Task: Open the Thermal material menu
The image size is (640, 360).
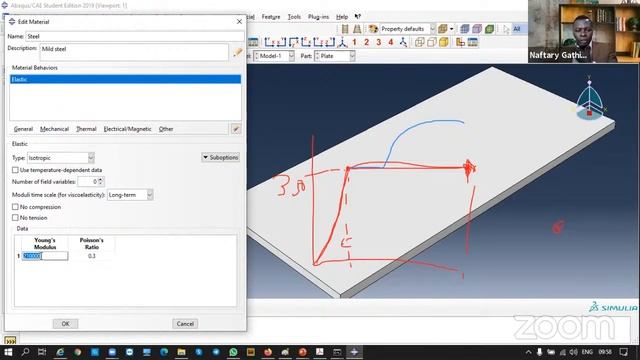Action: [x=86, y=129]
